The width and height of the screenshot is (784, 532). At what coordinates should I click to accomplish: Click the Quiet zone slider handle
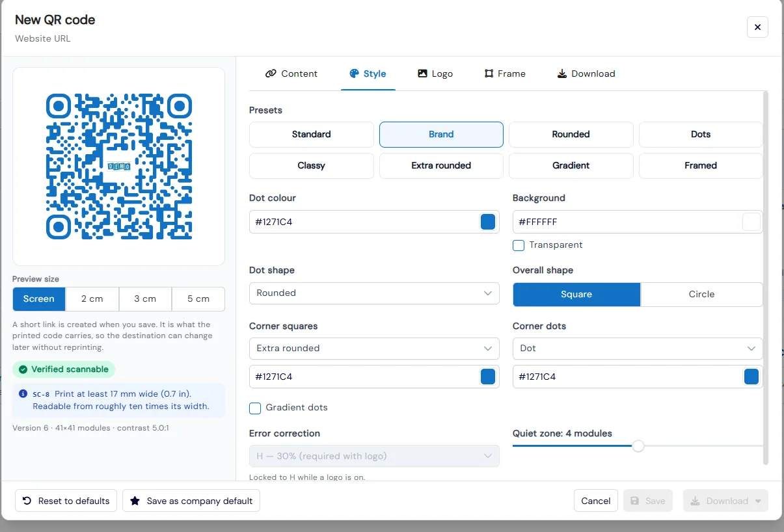(x=638, y=446)
